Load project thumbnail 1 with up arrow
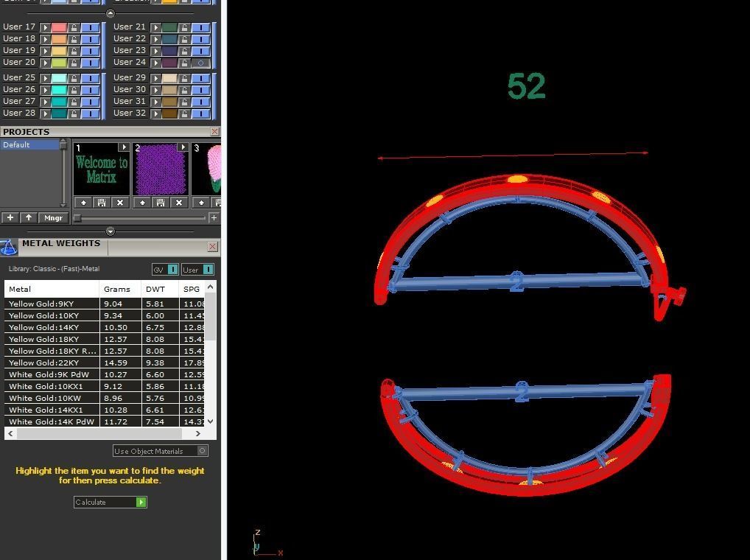This screenshot has height=560, width=750. [x=83, y=203]
